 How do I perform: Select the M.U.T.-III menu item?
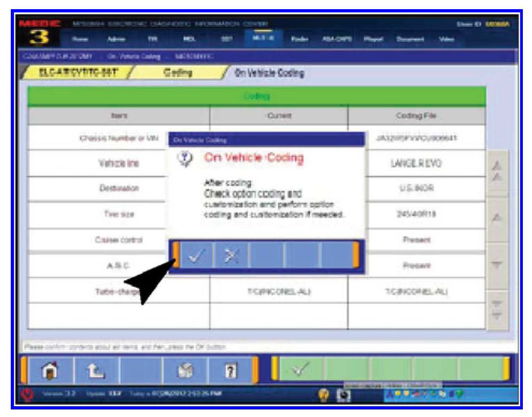tap(263, 38)
